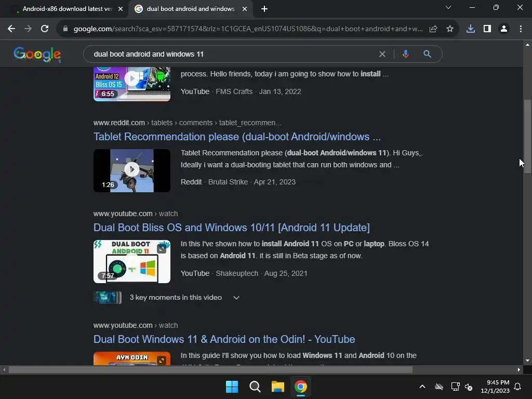Click the scroll up arrow
This screenshot has height=399, width=532.
[527, 45]
